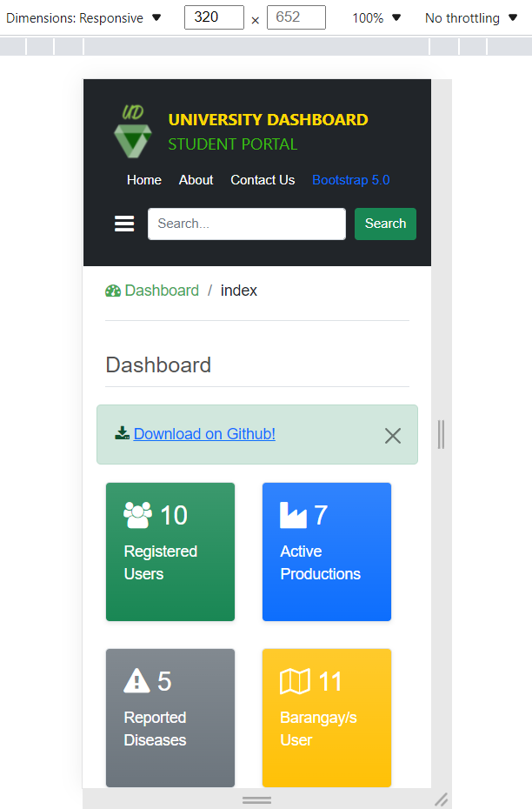Image resolution: width=532 pixels, height=809 pixels.
Task: Open the Registered Users card
Action: click(x=170, y=552)
